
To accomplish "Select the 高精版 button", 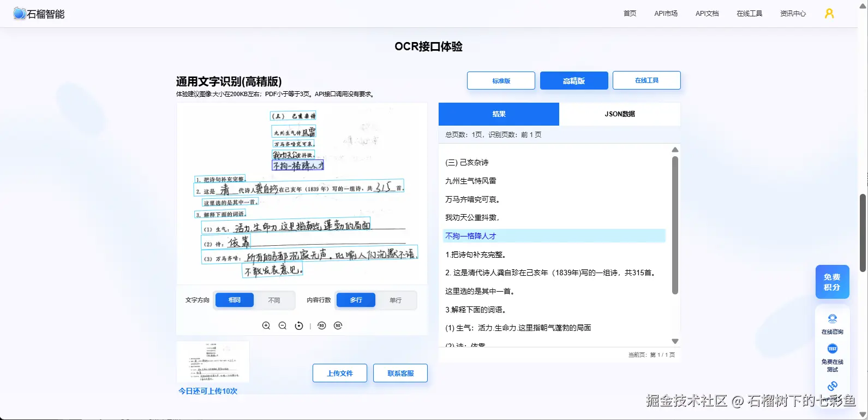I will click(x=574, y=80).
